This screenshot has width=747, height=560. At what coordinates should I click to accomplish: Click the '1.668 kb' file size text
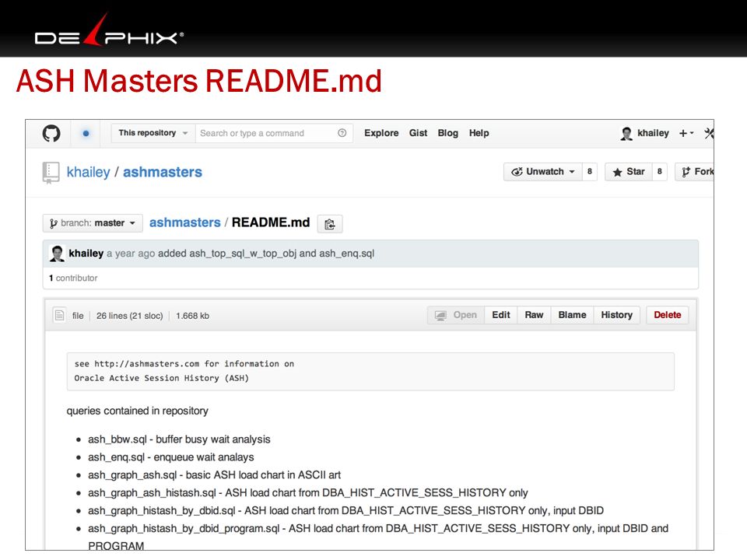coord(192,316)
